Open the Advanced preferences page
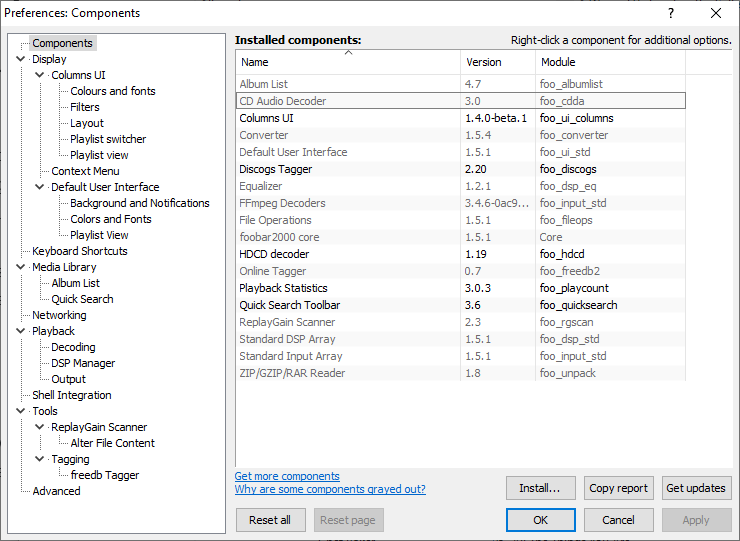Image resolution: width=740 pixels, height=541 pixels. pyautogui.click(x=56, y=491)
